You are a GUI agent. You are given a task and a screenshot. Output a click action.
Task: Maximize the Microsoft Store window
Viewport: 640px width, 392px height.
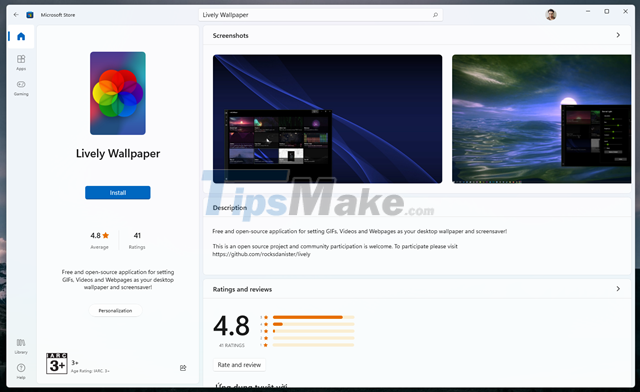tap(607, 11)
